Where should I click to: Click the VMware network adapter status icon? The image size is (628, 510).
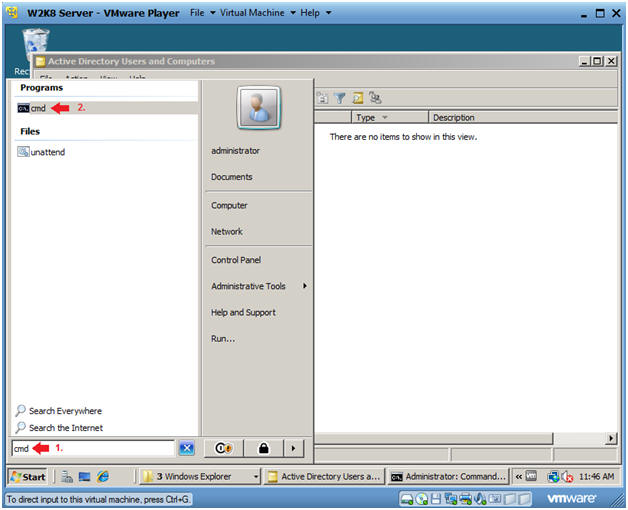click(451, 499)
